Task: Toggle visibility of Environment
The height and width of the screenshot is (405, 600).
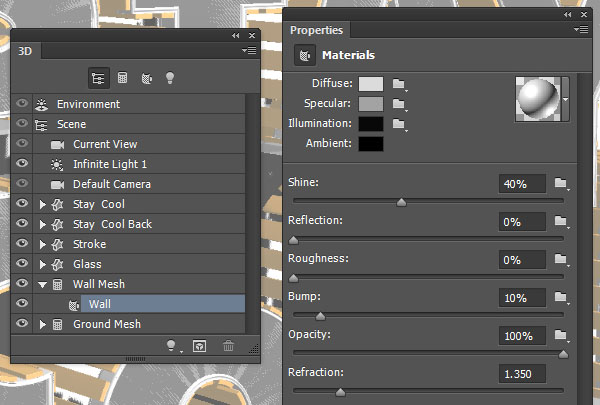Action: click(22, 103)
